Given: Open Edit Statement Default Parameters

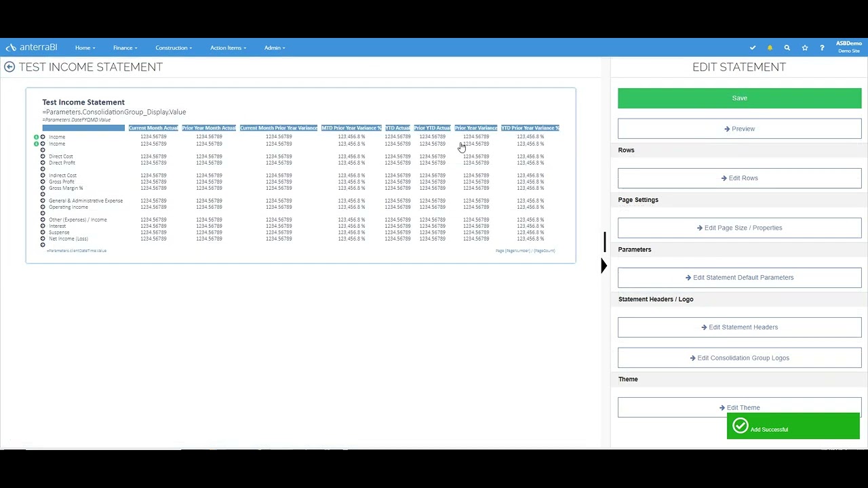Looking at the screenshot, I should (x=739, y=277).
